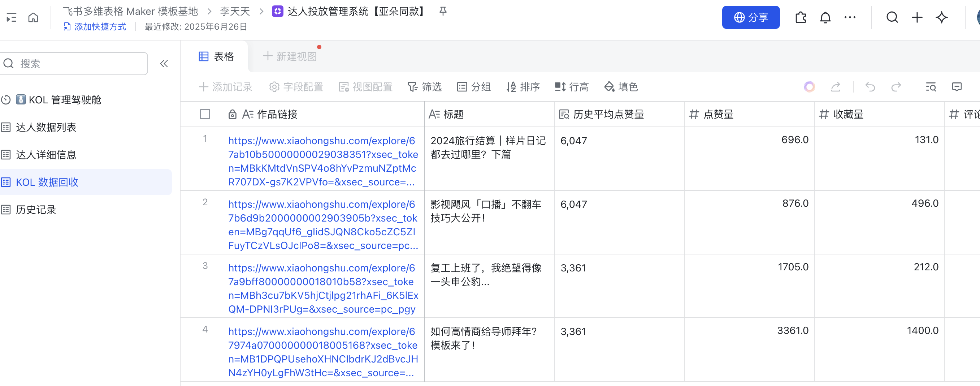Open the extensions puzzle icon

[801, 17]
